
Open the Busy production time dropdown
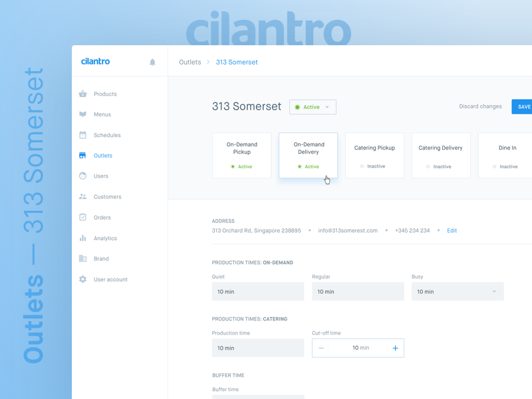point(458,291)
